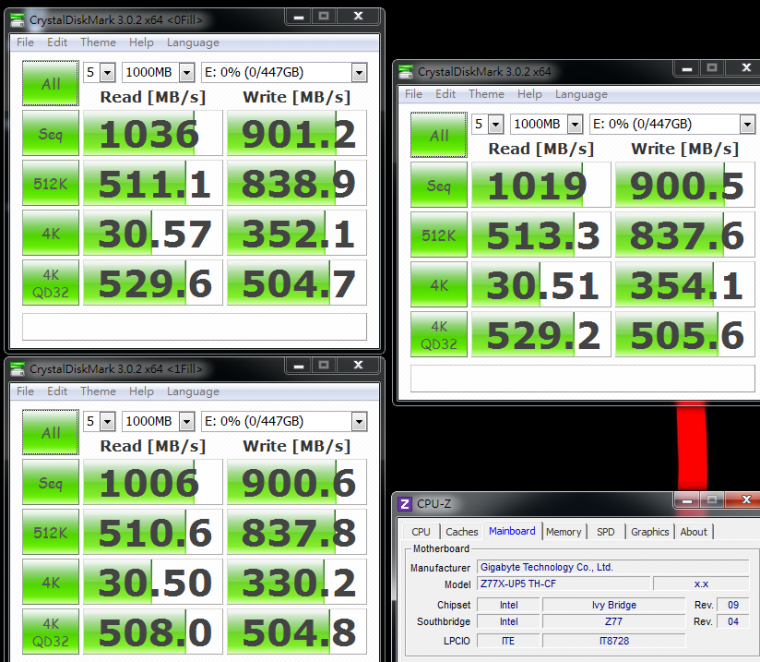Switch to the CPU tab in CPU-Z
Image resolution: width=760 pixels, height=662 pixels.
[x=421, y=532]
